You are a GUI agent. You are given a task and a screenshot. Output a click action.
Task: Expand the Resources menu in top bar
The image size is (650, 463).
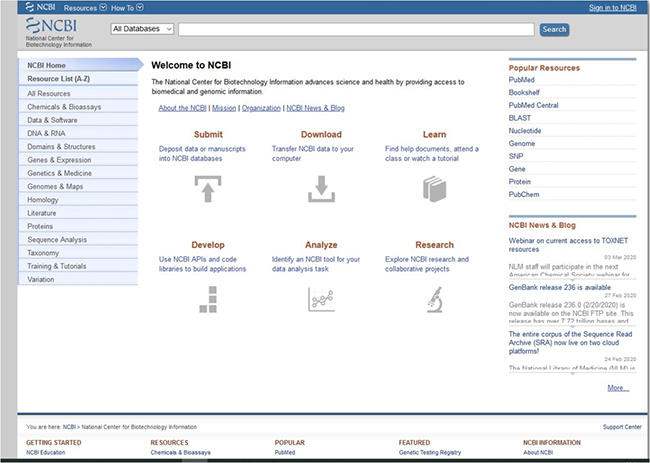point(85,7)
